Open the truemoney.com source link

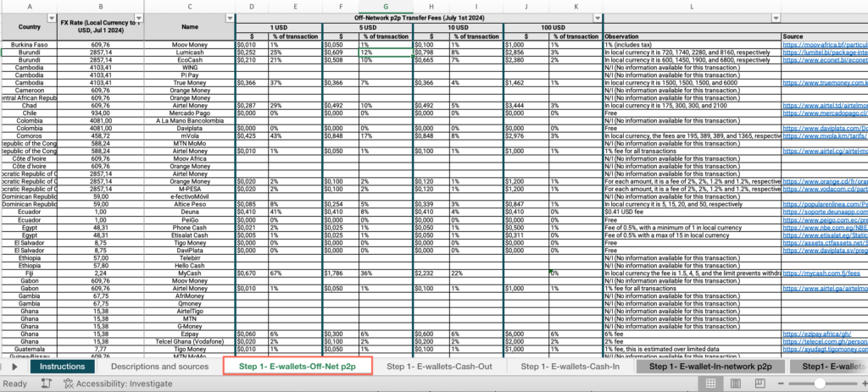pyautogui.click(x=825, y=82)
